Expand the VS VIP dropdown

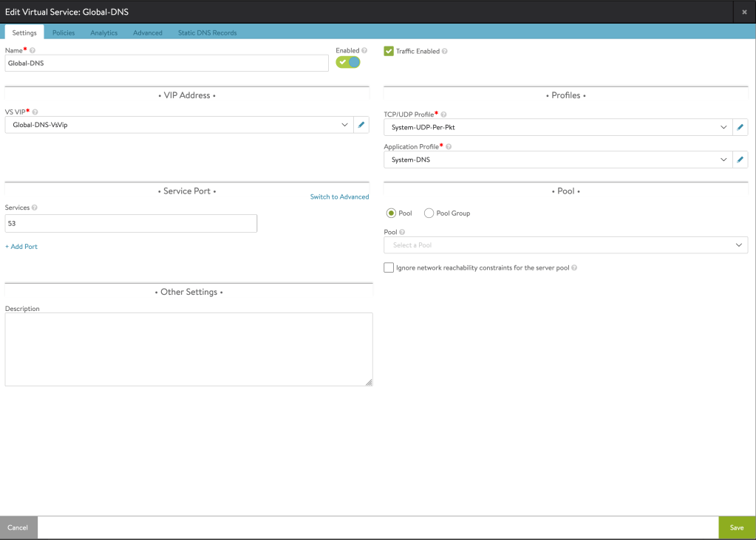pyautogui.click(x=344, y=125)
